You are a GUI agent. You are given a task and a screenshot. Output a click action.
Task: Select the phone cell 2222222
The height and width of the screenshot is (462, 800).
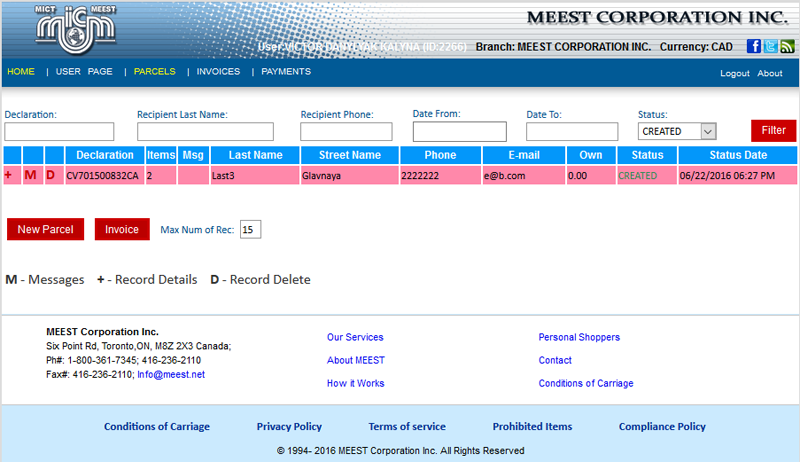click(440, 175)
